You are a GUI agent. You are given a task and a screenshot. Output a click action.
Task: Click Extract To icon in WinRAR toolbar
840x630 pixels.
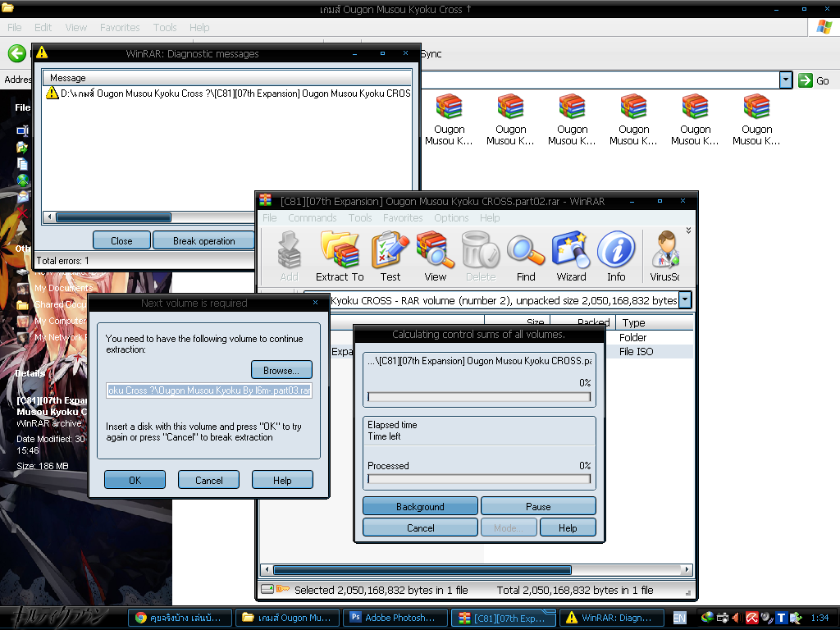point(340,256)
